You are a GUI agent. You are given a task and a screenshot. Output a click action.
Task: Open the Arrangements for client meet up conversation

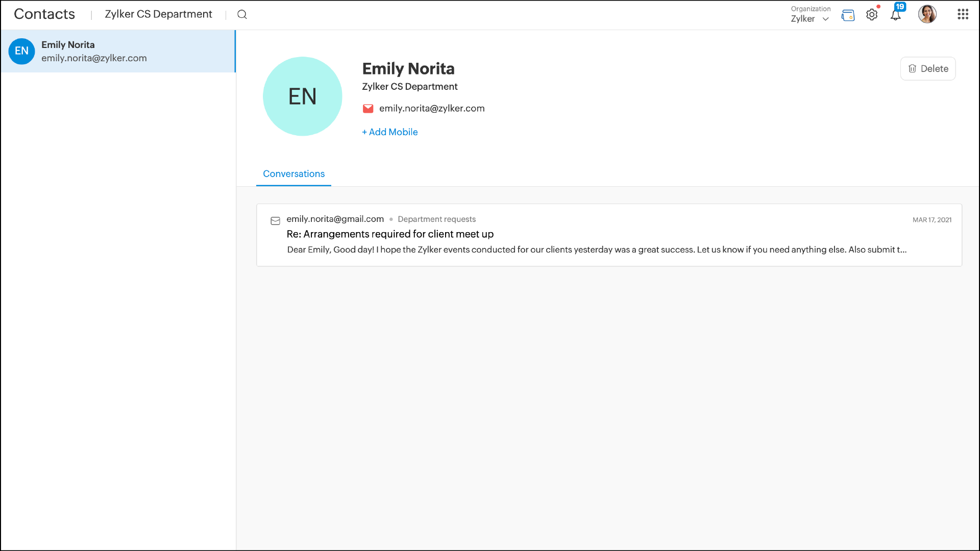pos(390,234)
